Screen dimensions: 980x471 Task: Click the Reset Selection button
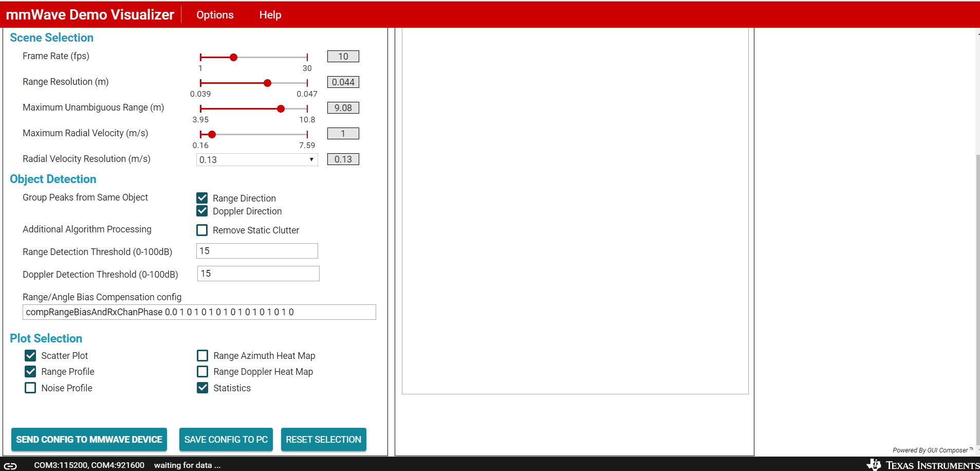coord(324,440)
